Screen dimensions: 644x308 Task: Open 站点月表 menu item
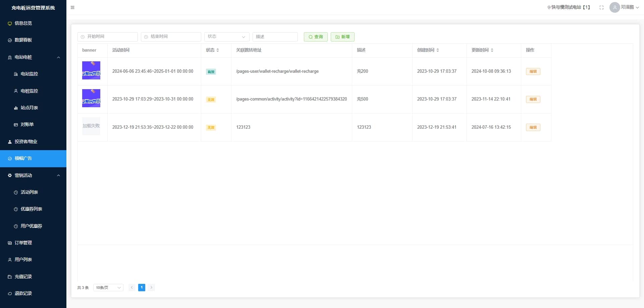[x=33, y=108]
